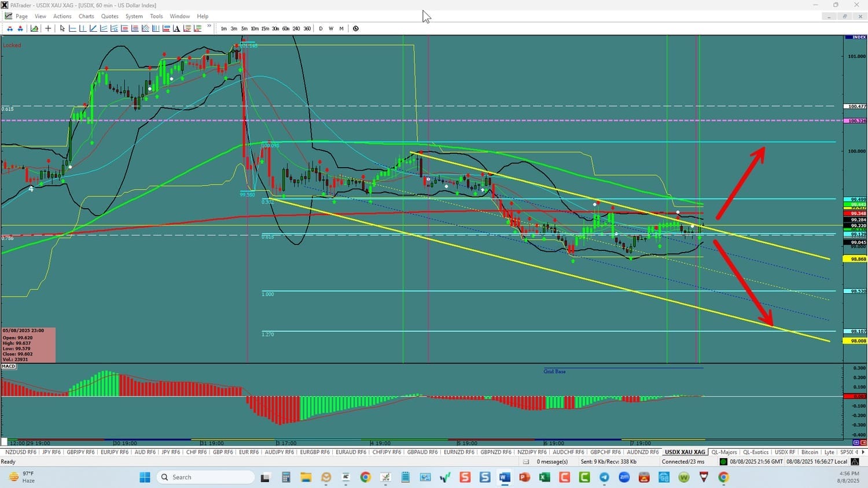Open the Charts menu
The height and width of the screenshot is (488, 868).
[86, 16]
